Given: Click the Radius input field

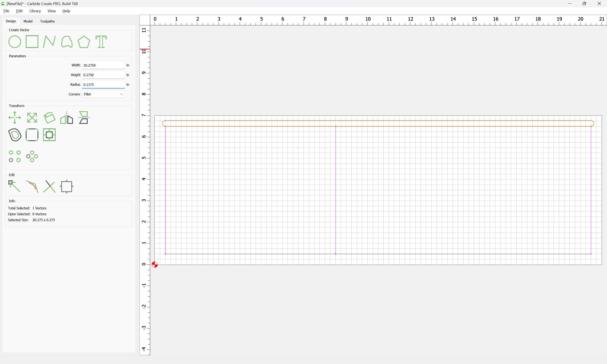Looking at the screenshot, I should click(x=103, y=85).
